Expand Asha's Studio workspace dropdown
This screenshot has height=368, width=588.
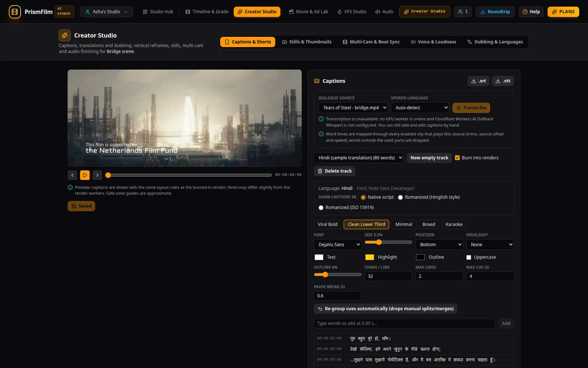106,12
